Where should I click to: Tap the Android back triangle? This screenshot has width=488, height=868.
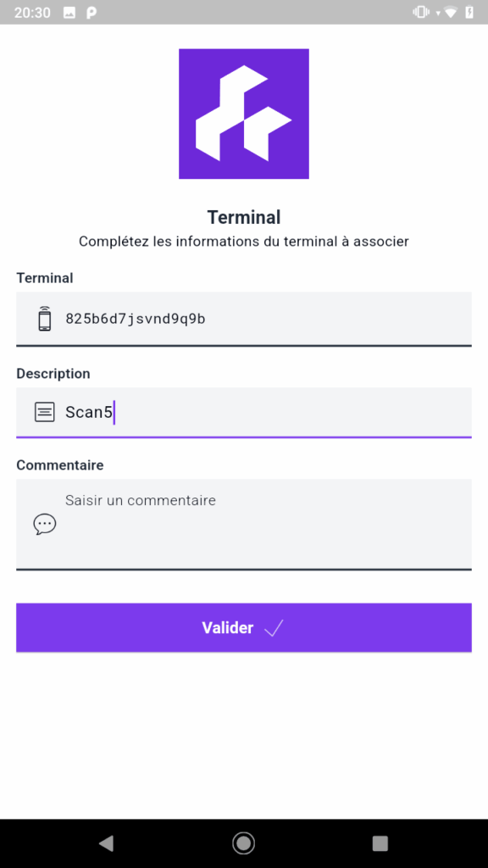[106, 843]
